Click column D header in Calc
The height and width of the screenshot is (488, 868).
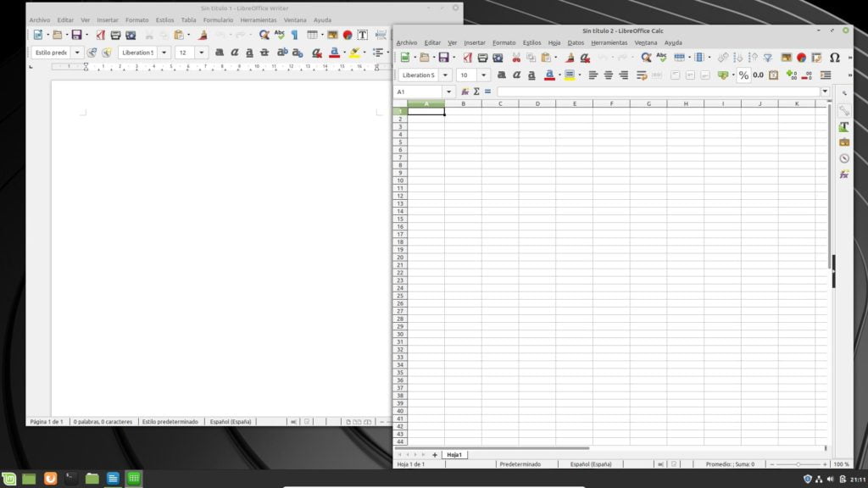click(537, 103)
